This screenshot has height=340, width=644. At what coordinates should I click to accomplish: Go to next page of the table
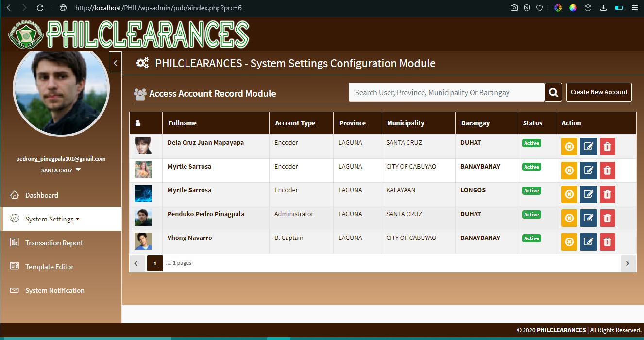627,263
